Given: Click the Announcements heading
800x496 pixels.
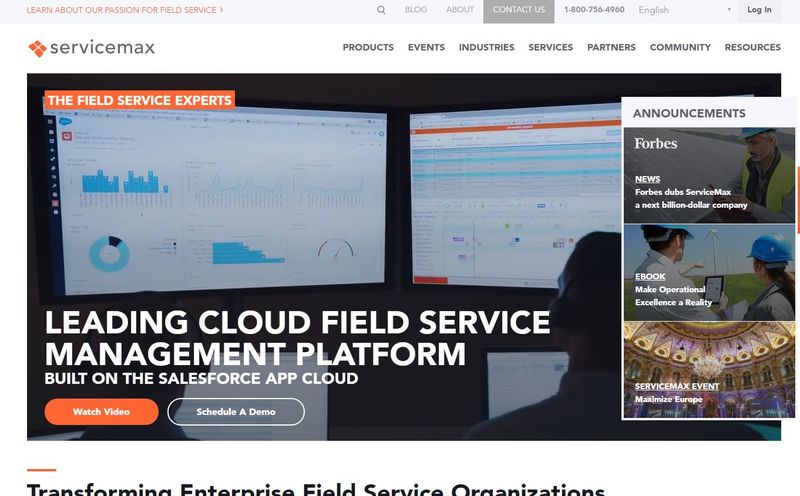Looking at the screenshot, I should coord(689,113).
